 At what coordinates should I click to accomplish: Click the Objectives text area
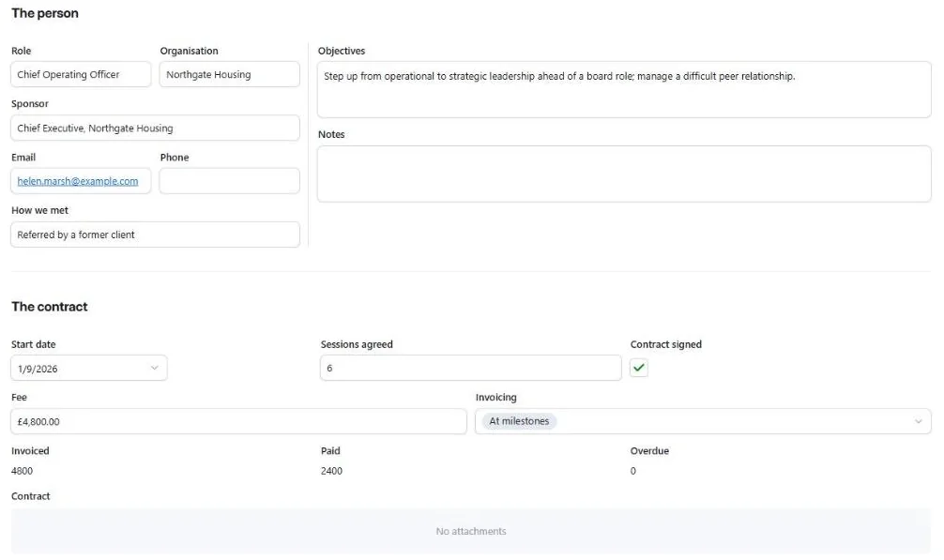[624, 90]
